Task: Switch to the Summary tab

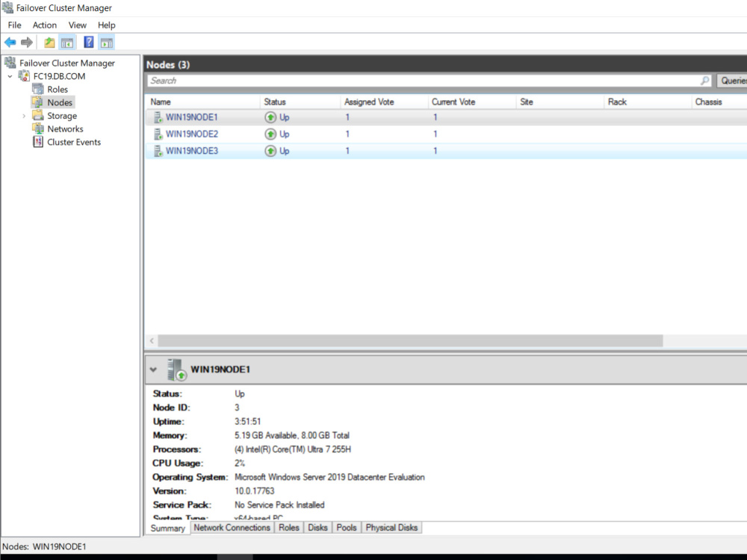Action: pyautogui.click(x=167, y=528)
